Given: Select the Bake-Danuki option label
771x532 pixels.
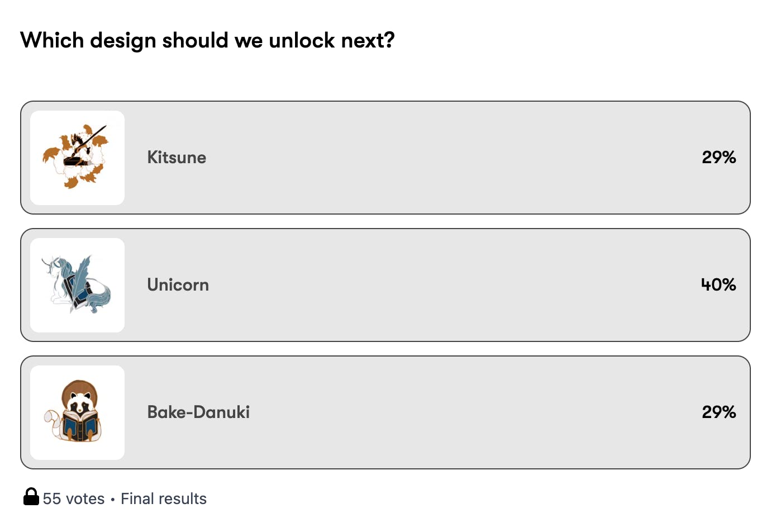Looking at the screenshot, I should click(198, 412).
